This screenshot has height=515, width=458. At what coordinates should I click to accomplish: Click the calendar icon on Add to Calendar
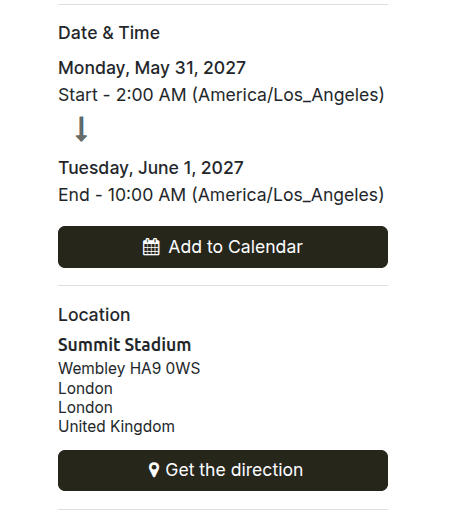click(151, 247)
